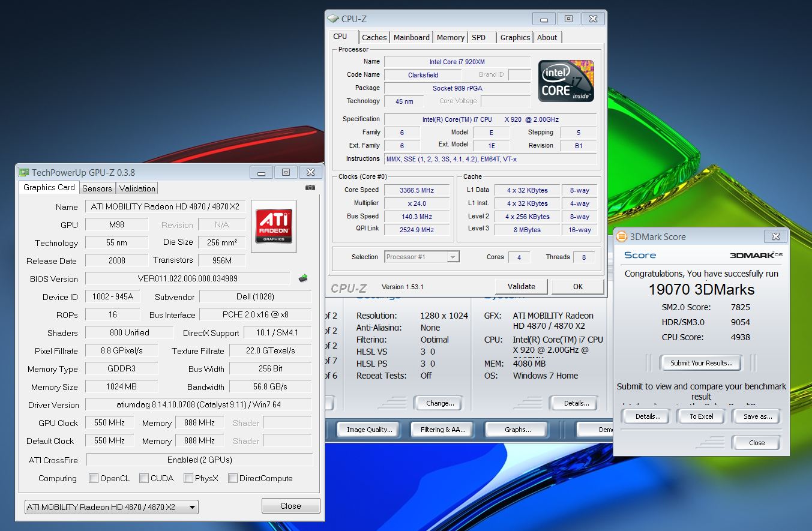Click the Intel Core i7 logo in CPU-Z
812x531 pixels.
coord(566,80)
